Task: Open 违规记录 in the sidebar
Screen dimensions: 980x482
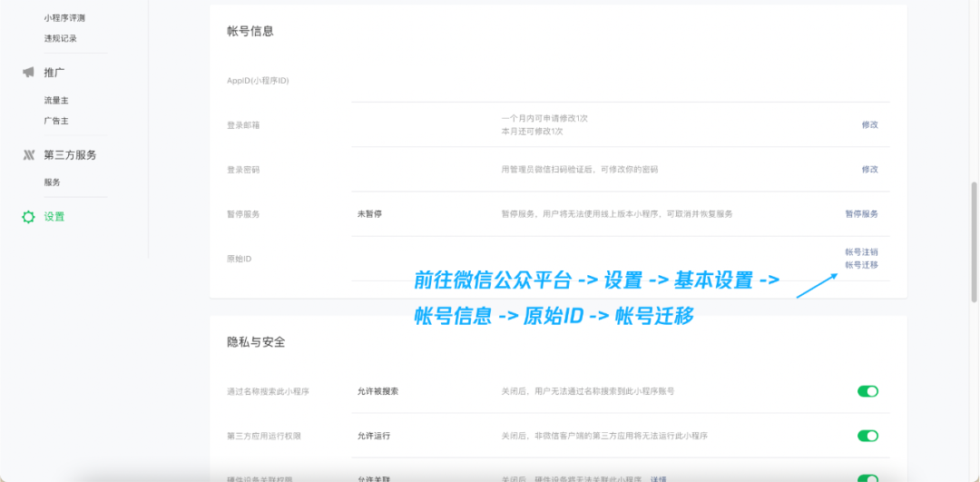Action: coord(60,38)
